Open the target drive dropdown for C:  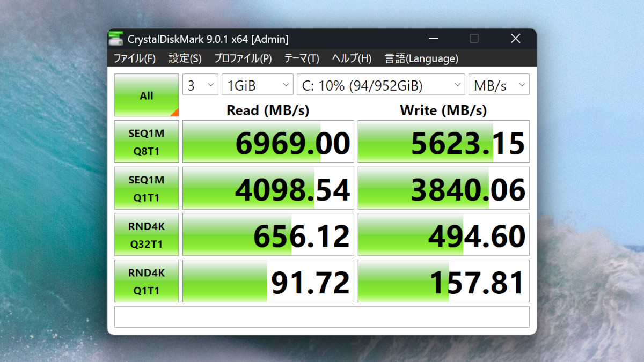[380, 84]
